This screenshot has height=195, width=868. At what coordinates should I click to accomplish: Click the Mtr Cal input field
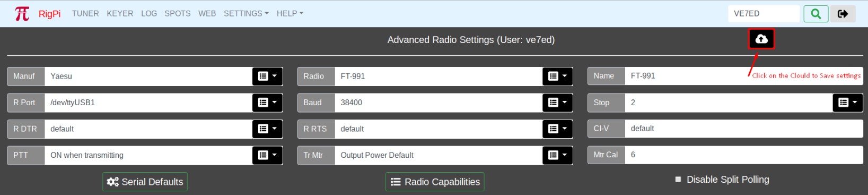coord(743,155)
